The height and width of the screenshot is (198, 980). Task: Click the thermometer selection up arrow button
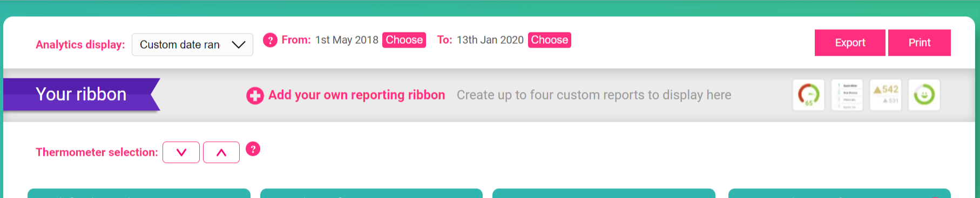221,152
